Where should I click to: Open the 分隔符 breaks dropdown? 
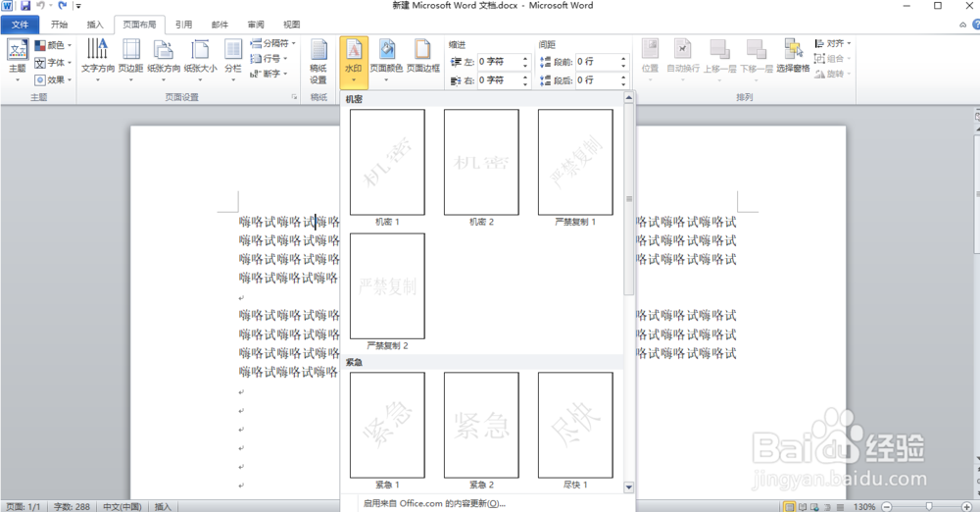(x=272, y=43)
